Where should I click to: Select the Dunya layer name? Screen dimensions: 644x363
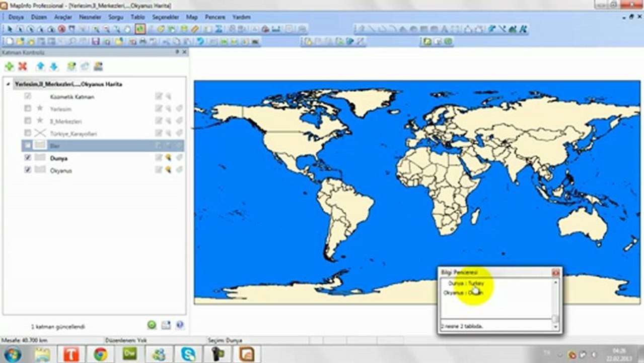[x=59, y=158]
